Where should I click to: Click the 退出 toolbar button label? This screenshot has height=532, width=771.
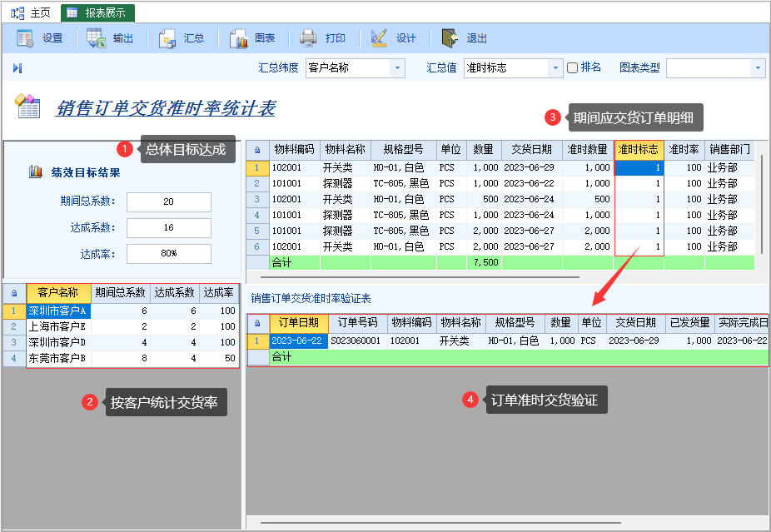476,38
